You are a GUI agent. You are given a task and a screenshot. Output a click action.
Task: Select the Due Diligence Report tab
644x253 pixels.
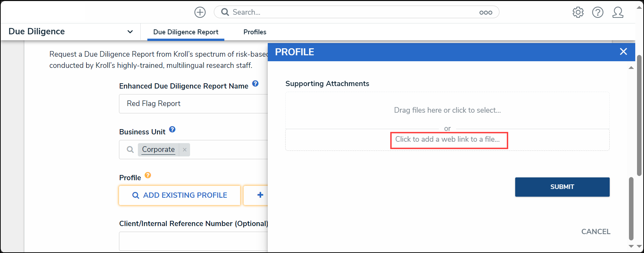186,32
